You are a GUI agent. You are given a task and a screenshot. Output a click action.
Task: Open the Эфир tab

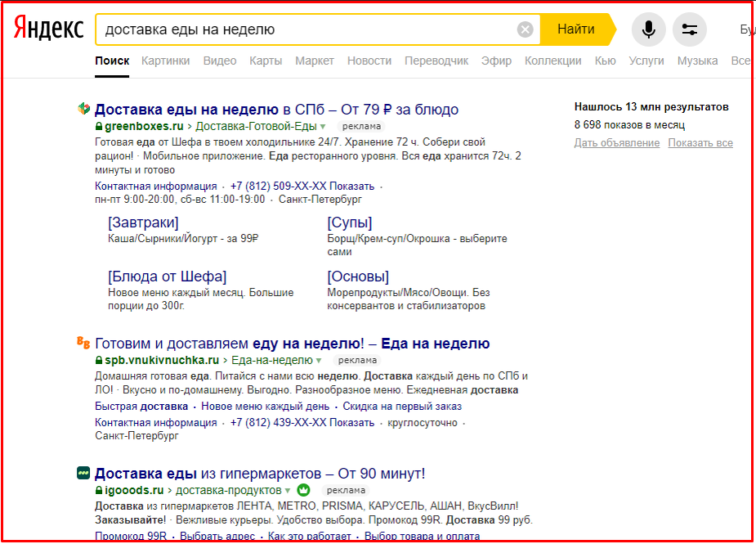(x=496, y=61)
